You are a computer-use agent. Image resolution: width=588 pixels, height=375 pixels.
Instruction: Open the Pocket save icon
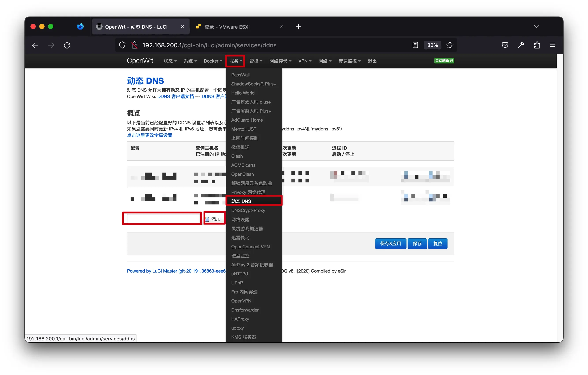(x=505, y=45)
